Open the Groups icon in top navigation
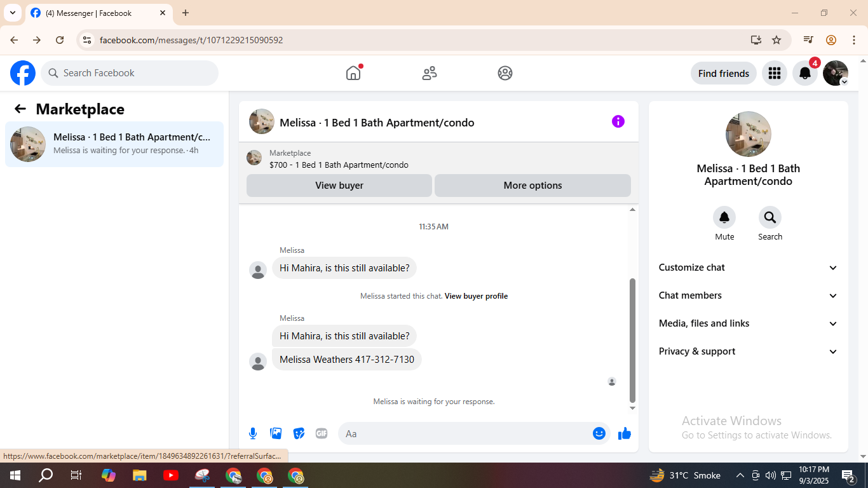 pyautogui.click(x=505, y=73)
